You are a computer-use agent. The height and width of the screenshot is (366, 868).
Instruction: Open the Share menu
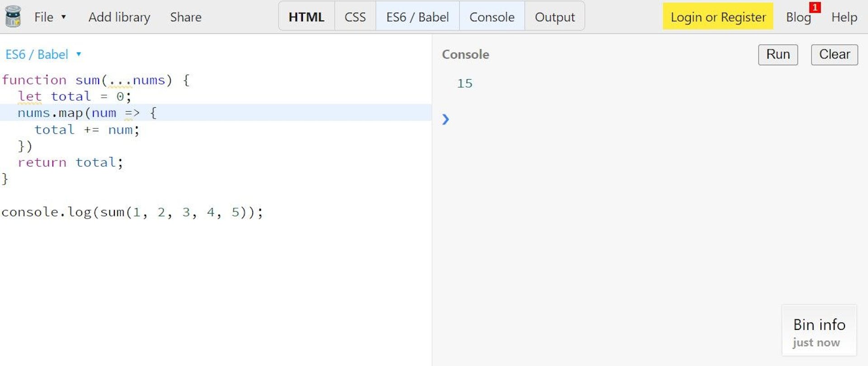(186, 17)
